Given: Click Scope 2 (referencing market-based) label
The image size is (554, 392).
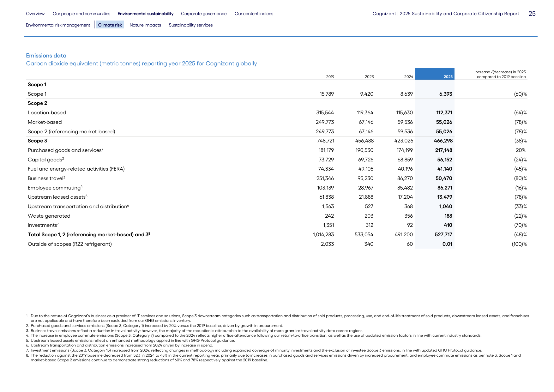Looking at the screenshot, I should click(x=71, y=132).
